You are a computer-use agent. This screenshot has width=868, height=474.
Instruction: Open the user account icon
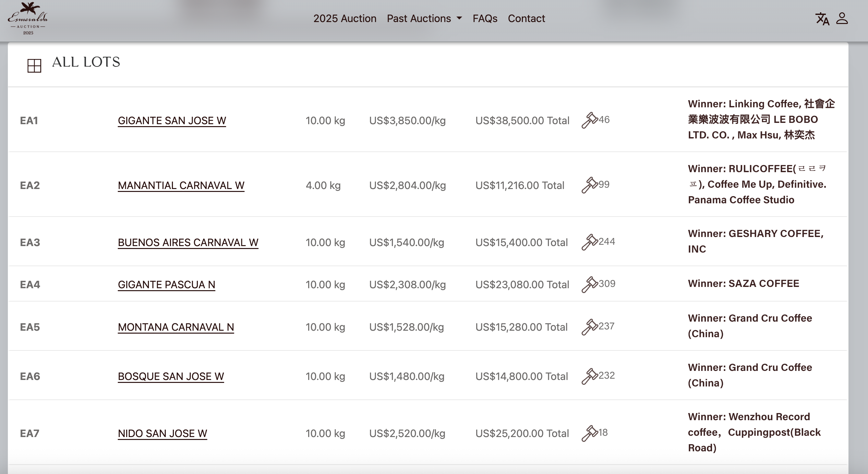842,18
